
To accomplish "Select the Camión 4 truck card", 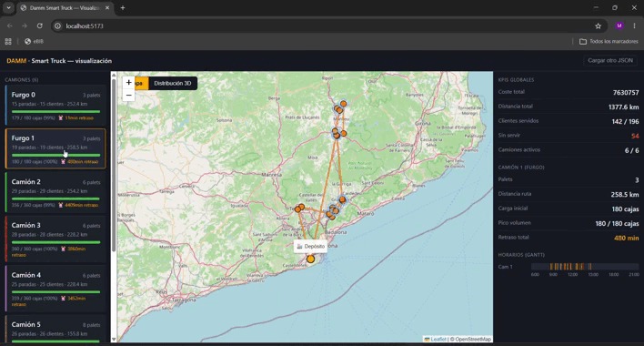I will click(55, 289).
